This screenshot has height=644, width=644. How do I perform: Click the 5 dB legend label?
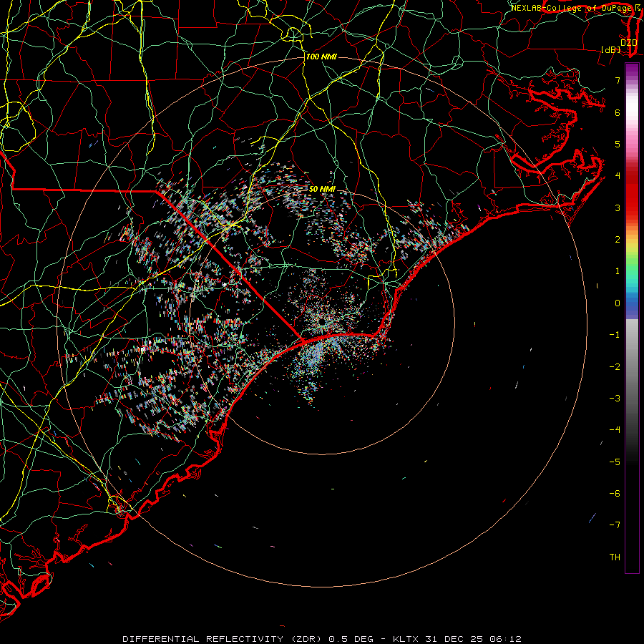click(x=618, y=144)
